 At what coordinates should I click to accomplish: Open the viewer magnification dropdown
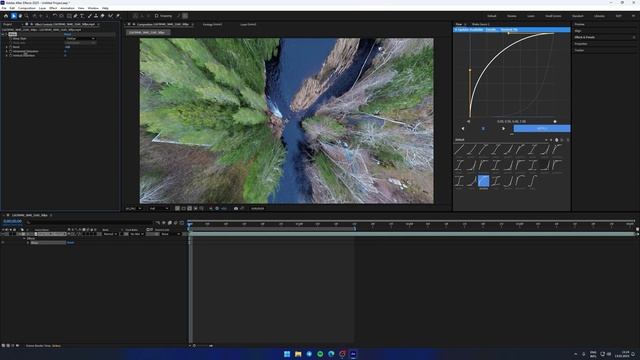pyautogui.click(x=134, y=209)
